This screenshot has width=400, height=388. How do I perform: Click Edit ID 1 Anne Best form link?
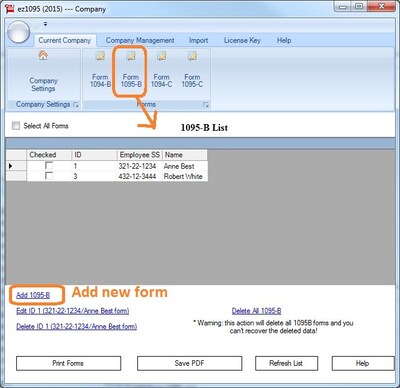(x=73, y=311)
